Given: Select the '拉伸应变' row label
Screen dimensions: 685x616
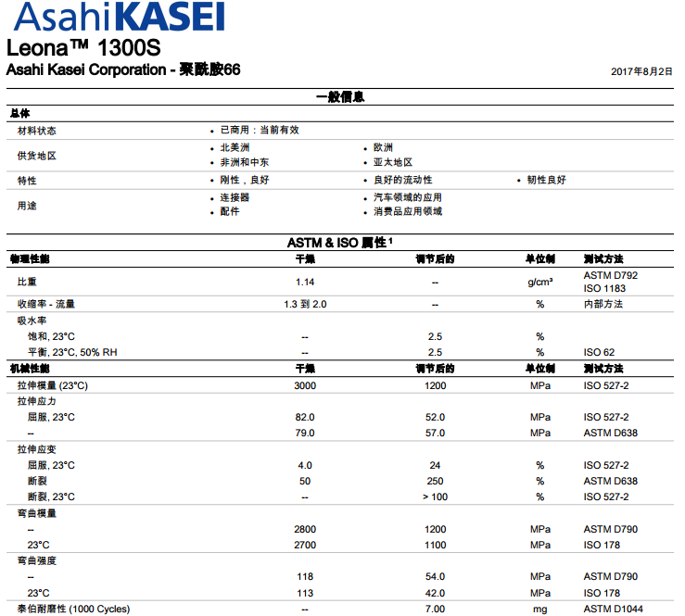Looking at the screenshot, I should point(37,449).
